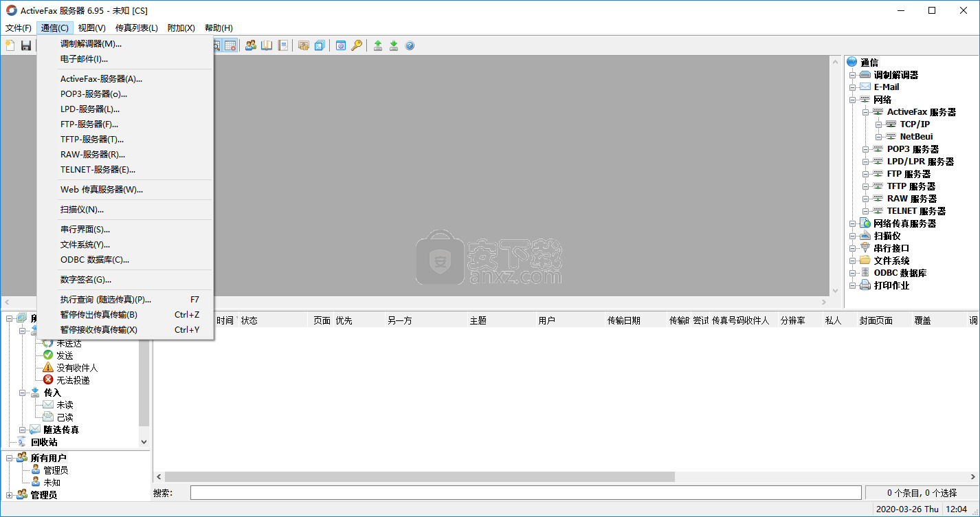Collapse the 网络传真服务器 tree node
The height and width of the screenshot is (517, 980).
853,223
